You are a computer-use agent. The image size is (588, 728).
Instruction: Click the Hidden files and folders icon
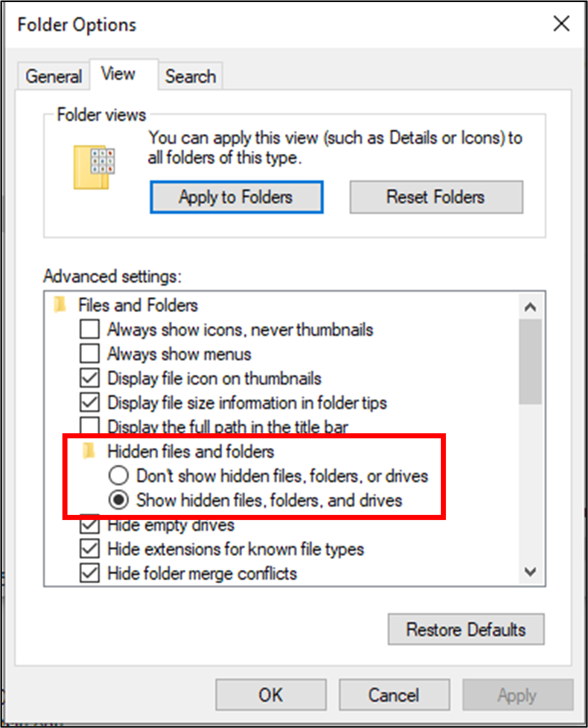[x=89, y=450]
